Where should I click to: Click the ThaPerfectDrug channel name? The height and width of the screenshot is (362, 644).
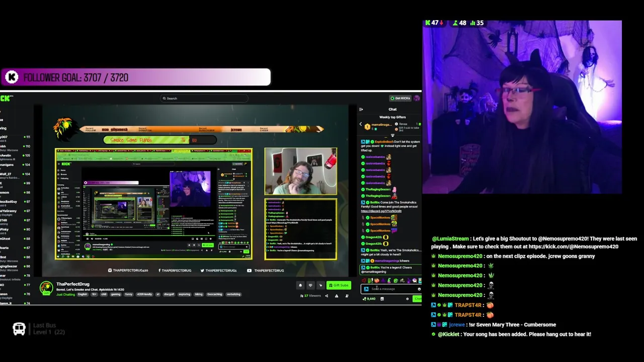point(73,284)
